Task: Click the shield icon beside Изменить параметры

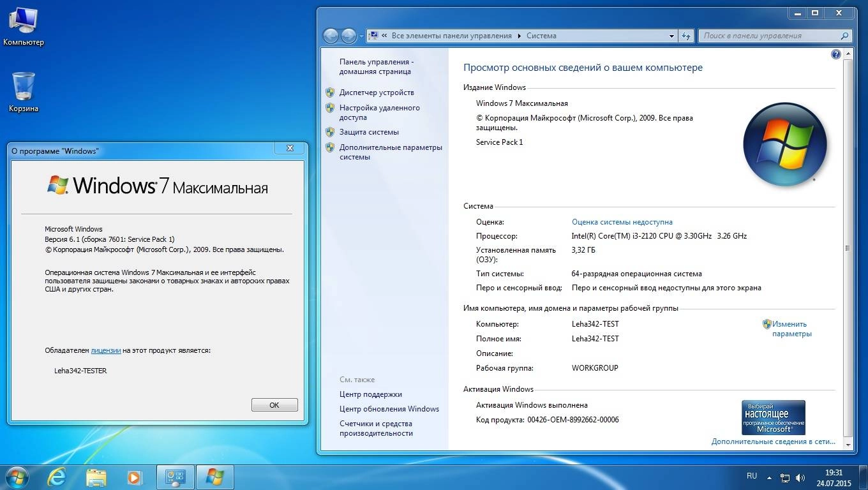Action: coord(767,324)
